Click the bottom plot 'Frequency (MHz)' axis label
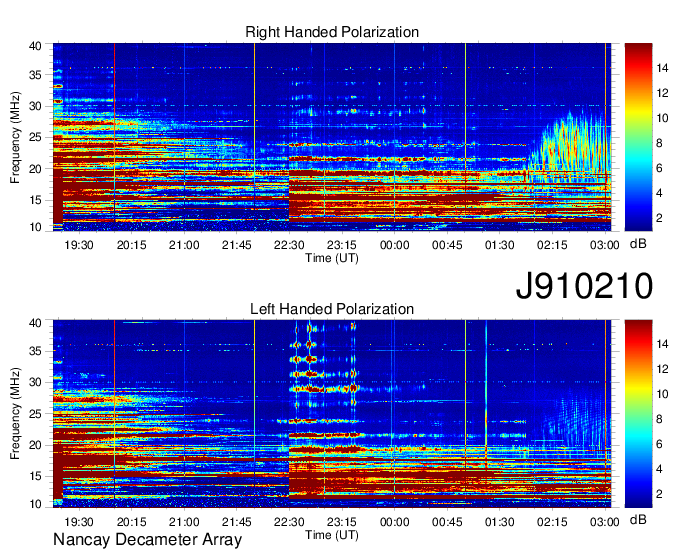This screenshot has height=552, width=680. click(15, 414)
